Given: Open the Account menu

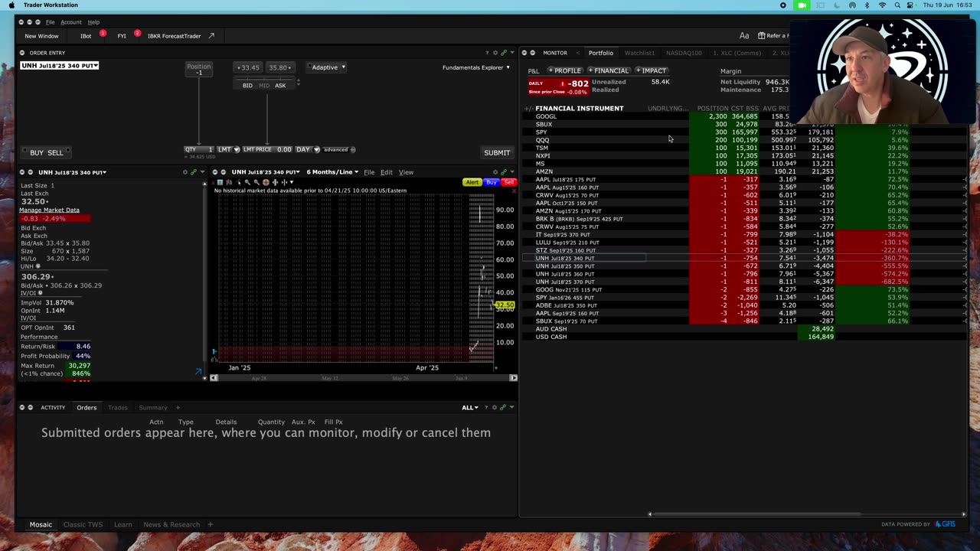Looking at the screenshot, I should click(71, 22).
